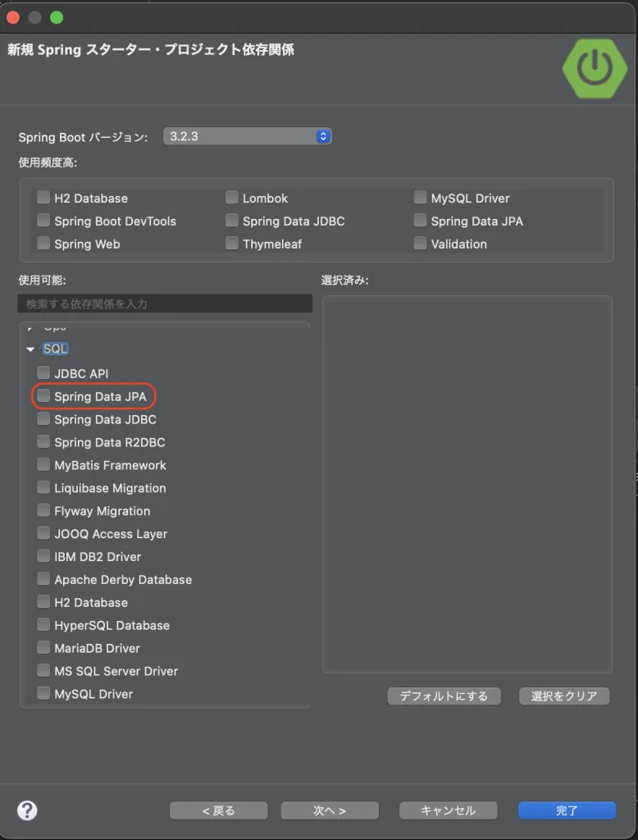638x840 pixels.
Task: Proceed with the 次へ button
Action: point(330,810)
